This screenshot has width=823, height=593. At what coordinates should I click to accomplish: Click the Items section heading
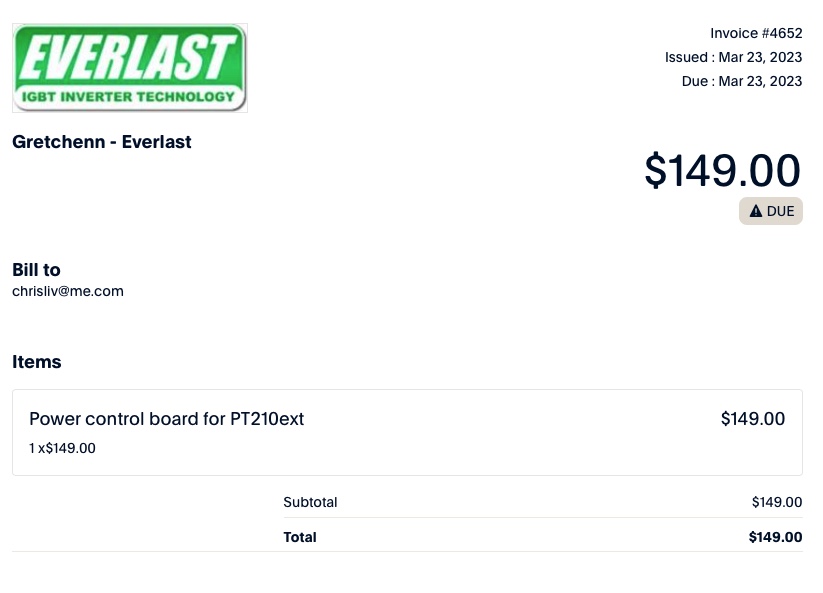[37, 362]
